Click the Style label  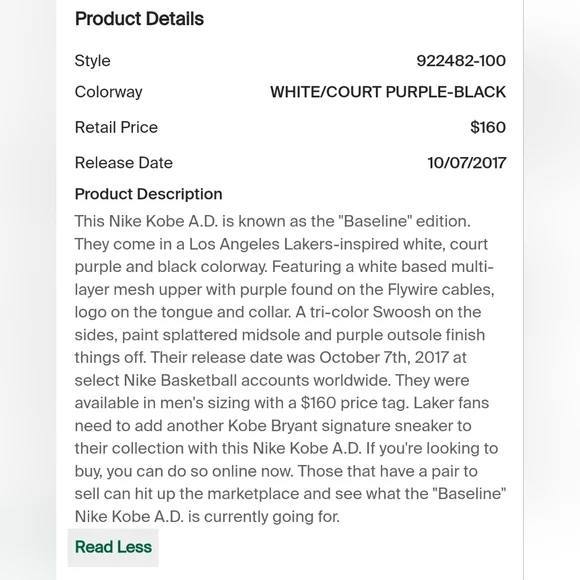92,61
